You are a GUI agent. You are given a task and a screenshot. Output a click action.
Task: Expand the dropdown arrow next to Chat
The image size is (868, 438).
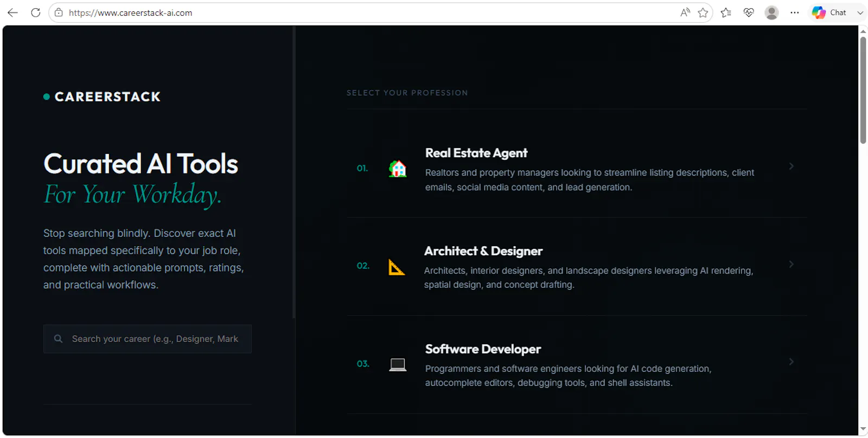pyautogui.click(x=860, y=12)
